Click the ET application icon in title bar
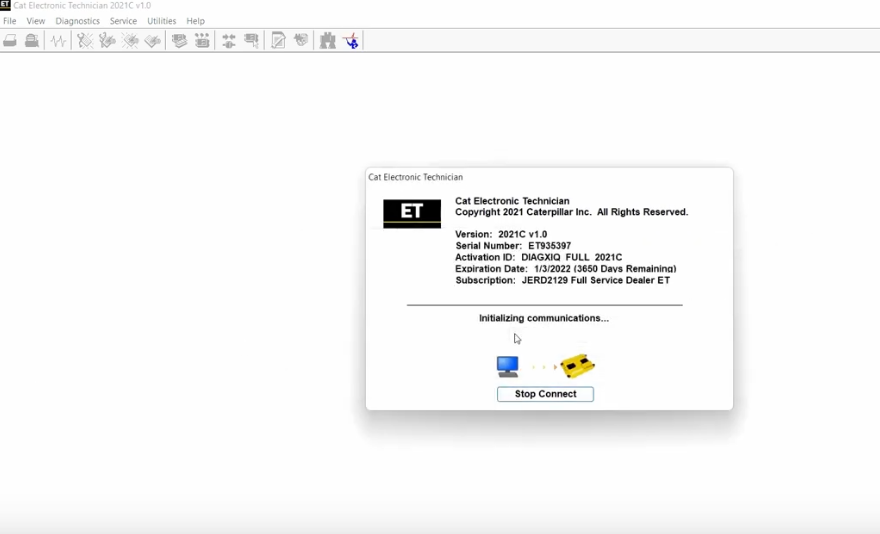Screen dimensions: 880x534 pos(5,5)
